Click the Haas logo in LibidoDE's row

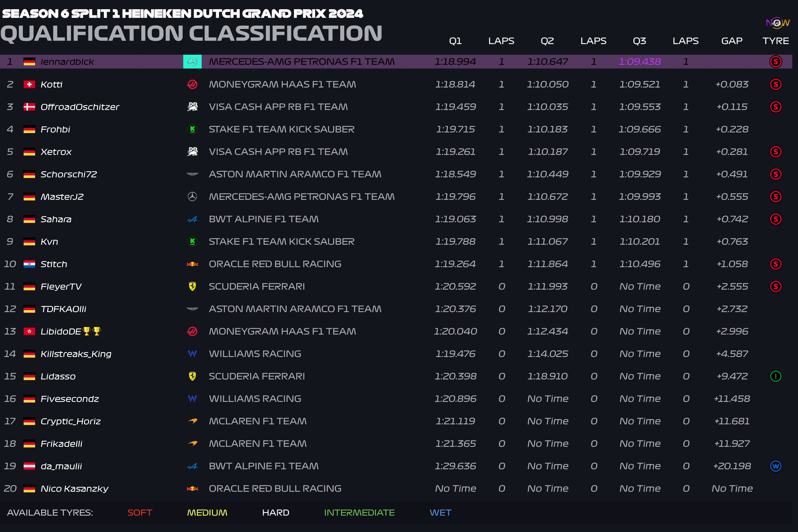tap(192, 331)
